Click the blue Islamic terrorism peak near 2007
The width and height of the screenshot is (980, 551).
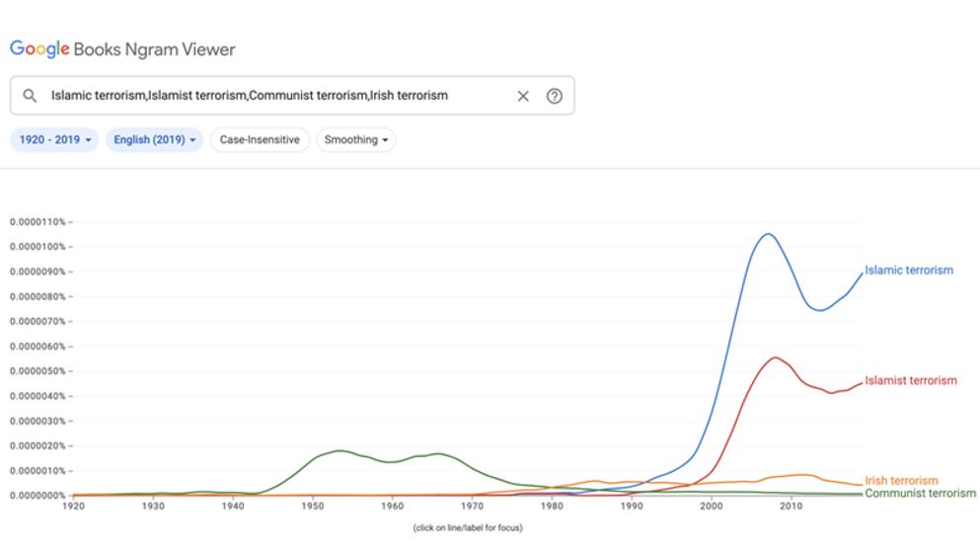[x=768, y=235]
